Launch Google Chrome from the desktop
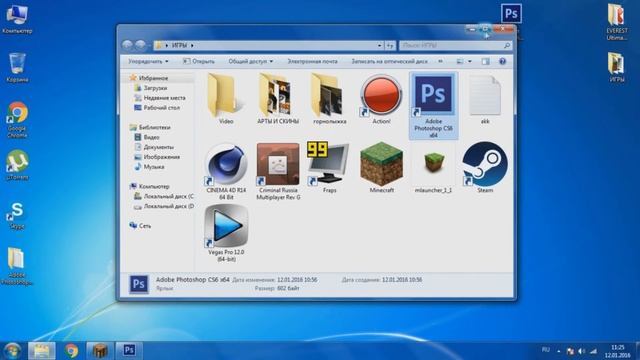640x360 pixels. click(x=17, y=120)
